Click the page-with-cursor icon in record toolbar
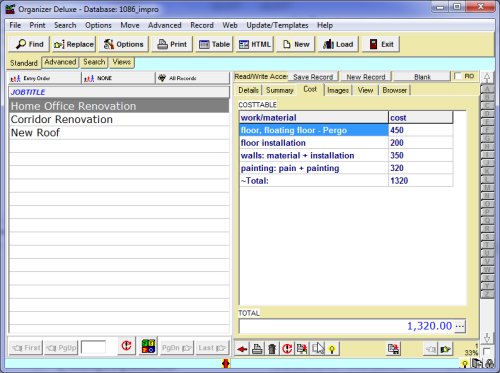 tap(318, 349)
